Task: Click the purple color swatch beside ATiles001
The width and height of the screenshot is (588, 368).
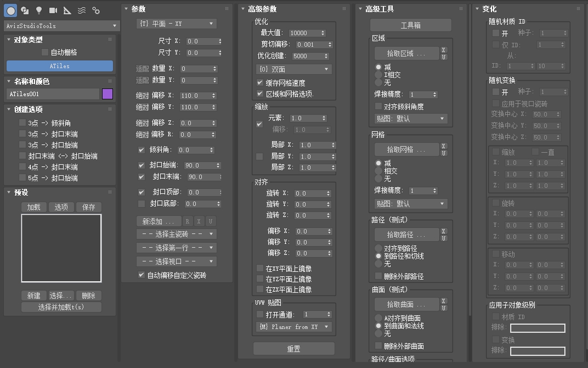Action: pyautogui.click(x=108, y=94)
